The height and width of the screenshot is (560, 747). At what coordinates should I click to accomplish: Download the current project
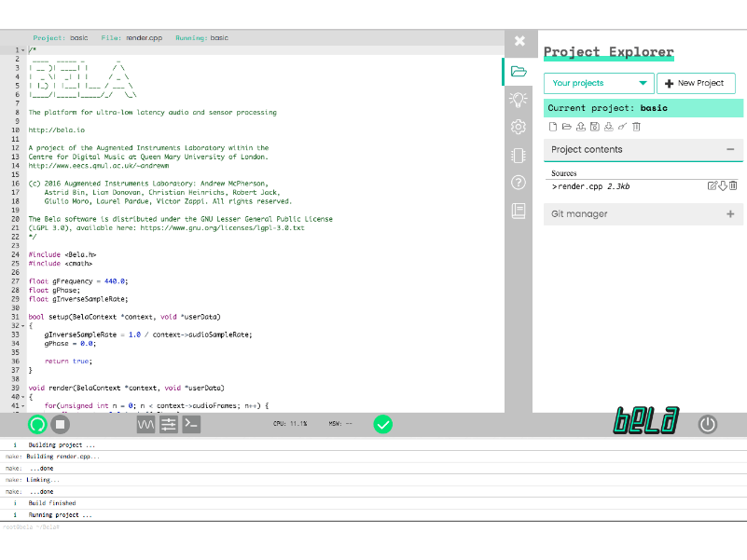(608, 127)
